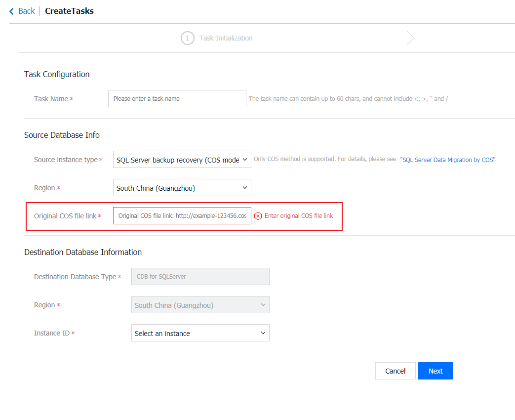
Task: Click the Source Database Info heading
Action: [62, 135]
